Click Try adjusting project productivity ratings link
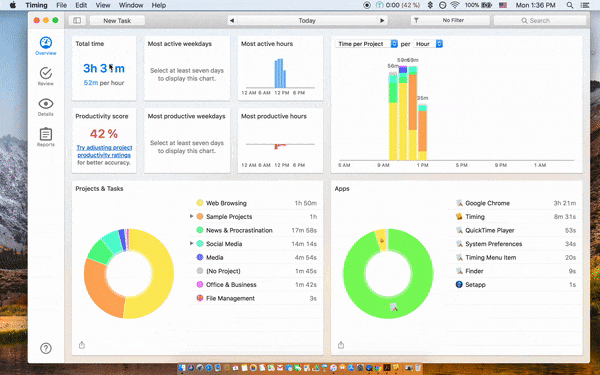 click(104, 151)
